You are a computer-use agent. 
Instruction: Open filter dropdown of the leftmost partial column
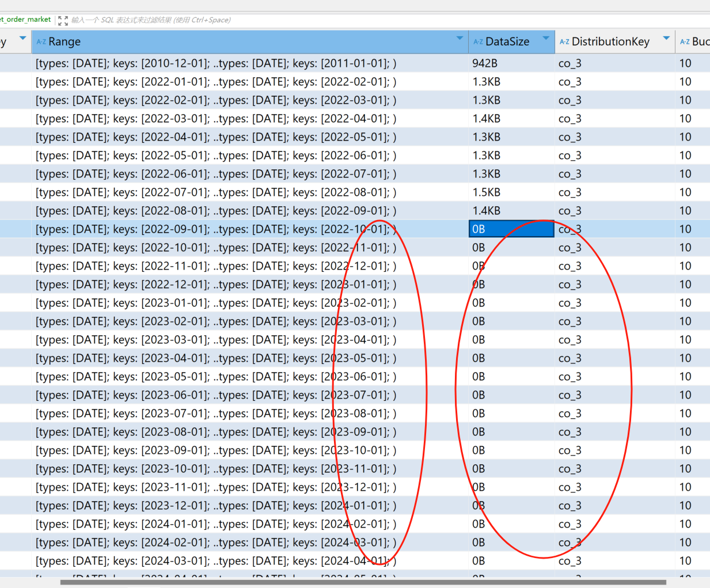tap(23, 39)
